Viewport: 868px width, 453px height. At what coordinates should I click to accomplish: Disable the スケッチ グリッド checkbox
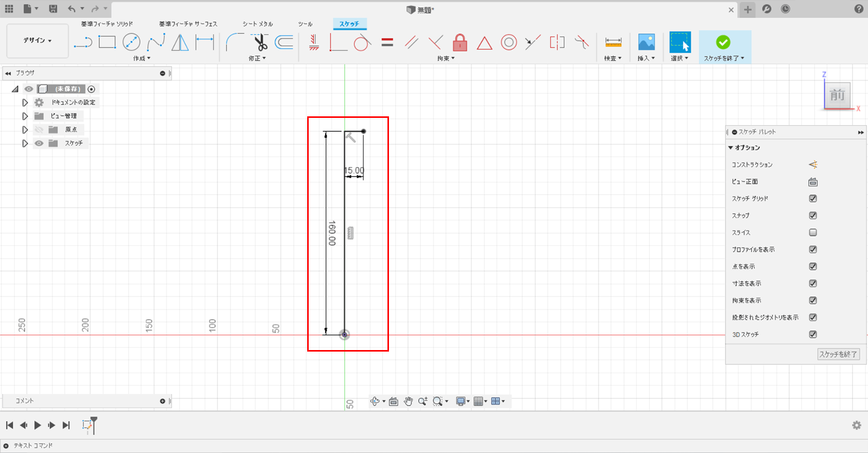click(813, 199)
